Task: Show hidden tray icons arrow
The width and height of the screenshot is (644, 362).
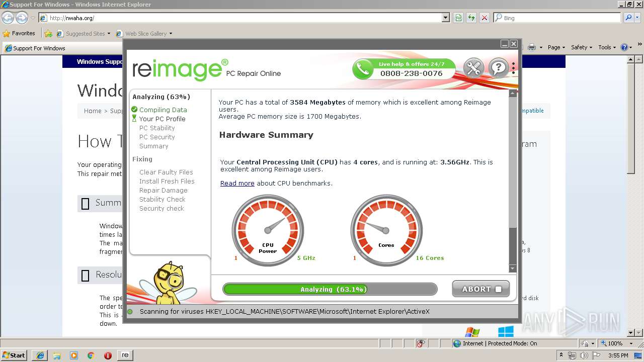Action: (x=561, y=355)
